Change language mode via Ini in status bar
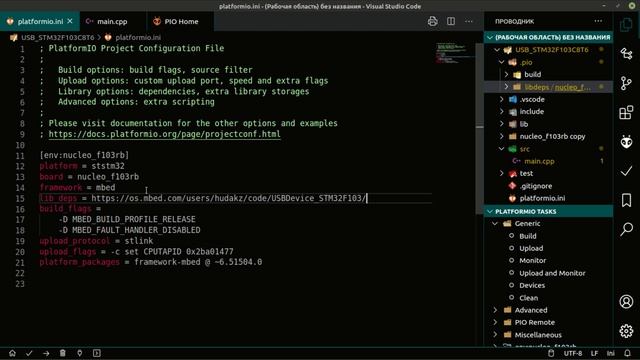This screenshot has height=360, width=640. [x=611, y=353]
